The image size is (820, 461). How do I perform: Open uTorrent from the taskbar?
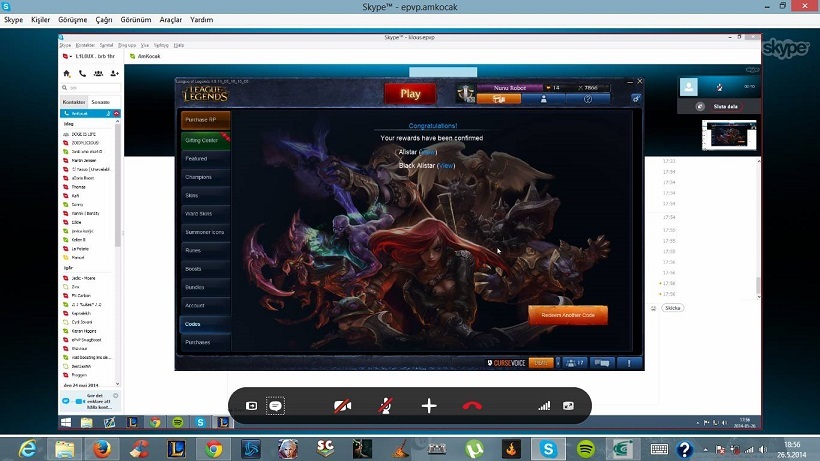(x=474, y=449)
